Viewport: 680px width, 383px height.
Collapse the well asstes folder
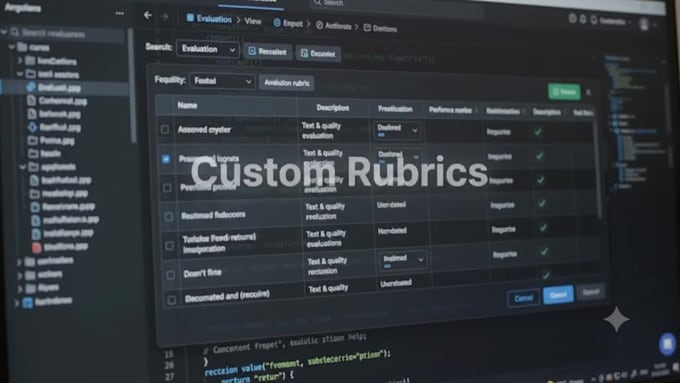(x=20, y=74)
